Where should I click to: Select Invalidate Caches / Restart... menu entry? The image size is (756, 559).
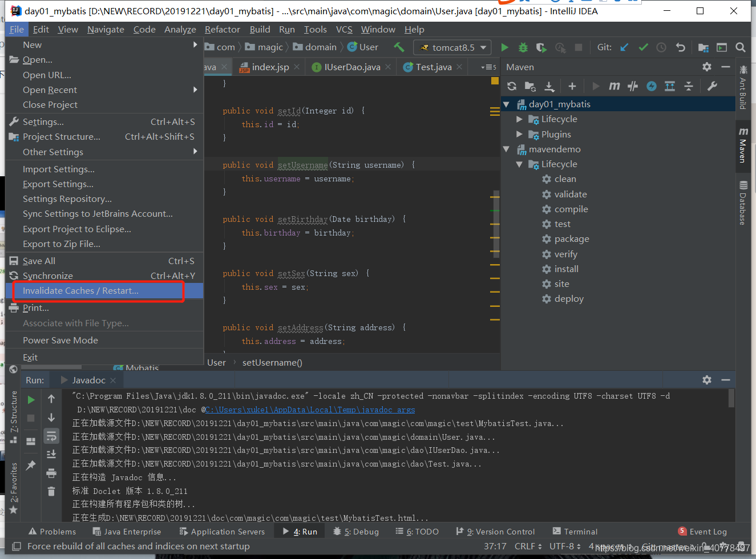pos(104,291)
